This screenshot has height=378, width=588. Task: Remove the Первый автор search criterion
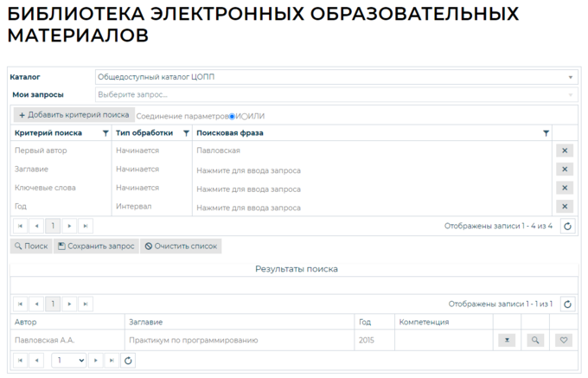tap(564, 151)
